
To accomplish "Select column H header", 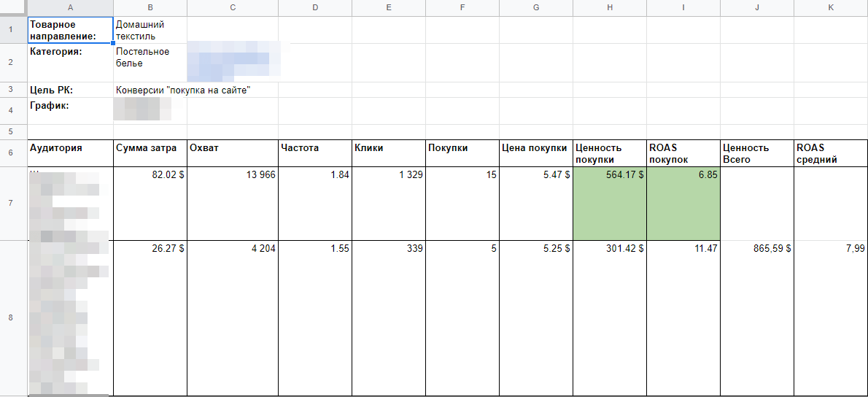I will click(610, 7).
